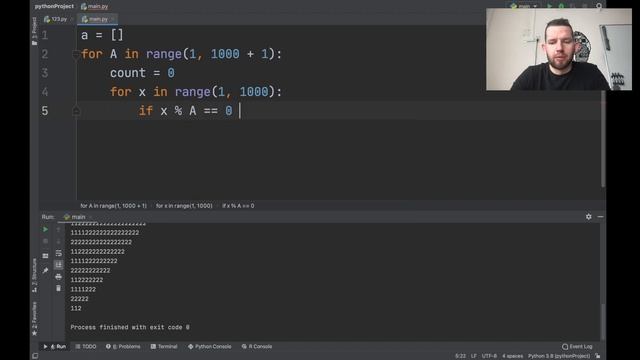Click the Stop icon in Run panel
This screenshot has height=360, width=640.
pos(45,241)
